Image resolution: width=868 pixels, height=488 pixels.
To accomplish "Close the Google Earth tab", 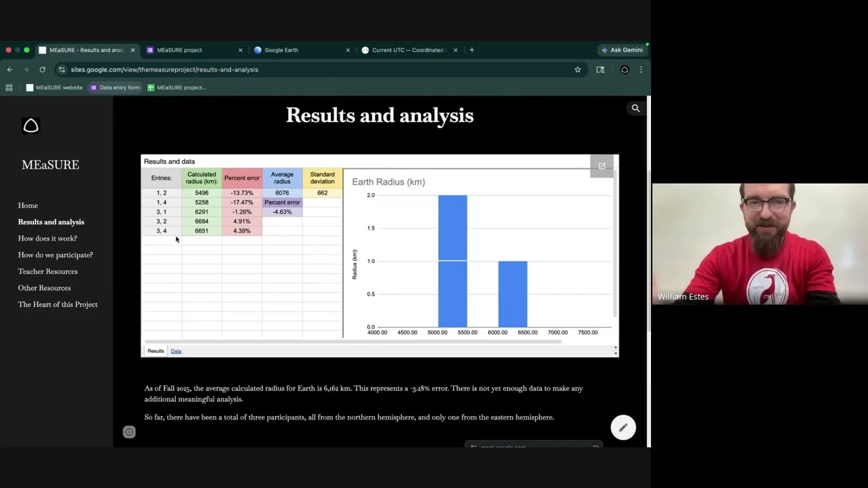I will click(348, 50).
